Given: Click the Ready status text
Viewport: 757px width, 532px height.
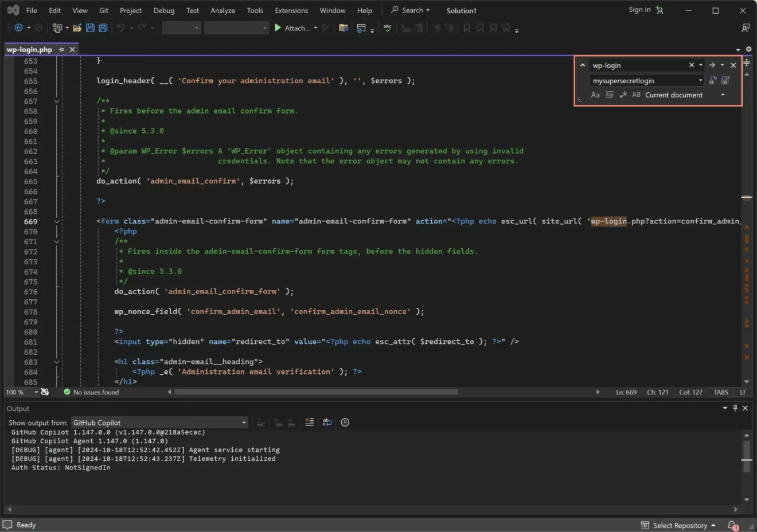Looking at the screenshot, I should pyautogui.click(x=26, y=525).
